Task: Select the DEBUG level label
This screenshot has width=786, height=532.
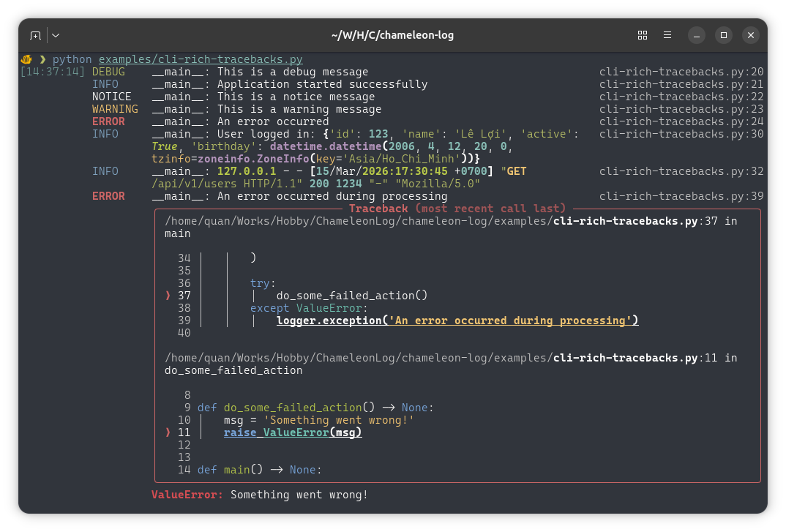Action: [x=108, y=72]
